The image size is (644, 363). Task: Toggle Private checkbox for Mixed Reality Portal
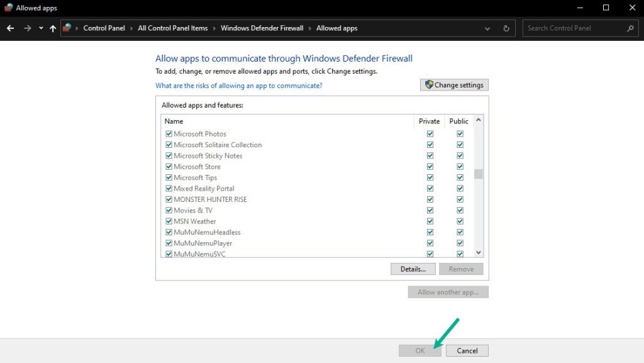430,189
